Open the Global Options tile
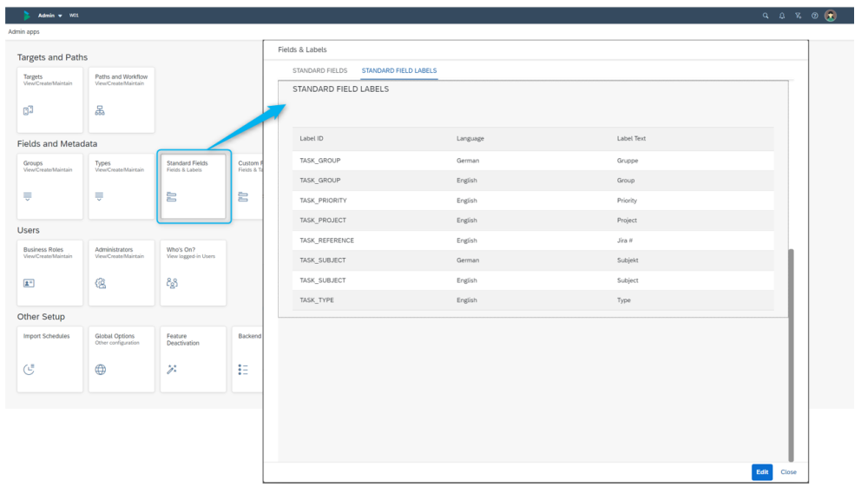The height and width of the screenshot is (494, 868). tap(122, 359)
